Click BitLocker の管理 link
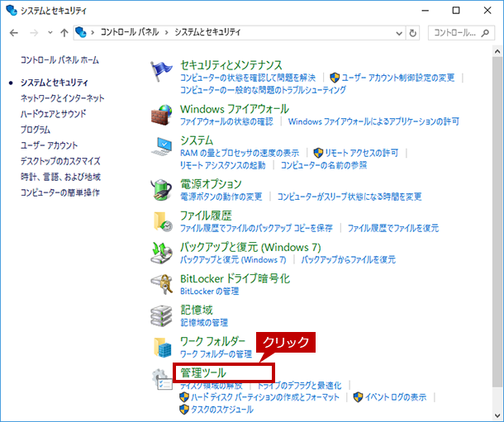504x422 pixels. (x=210, y=292)
